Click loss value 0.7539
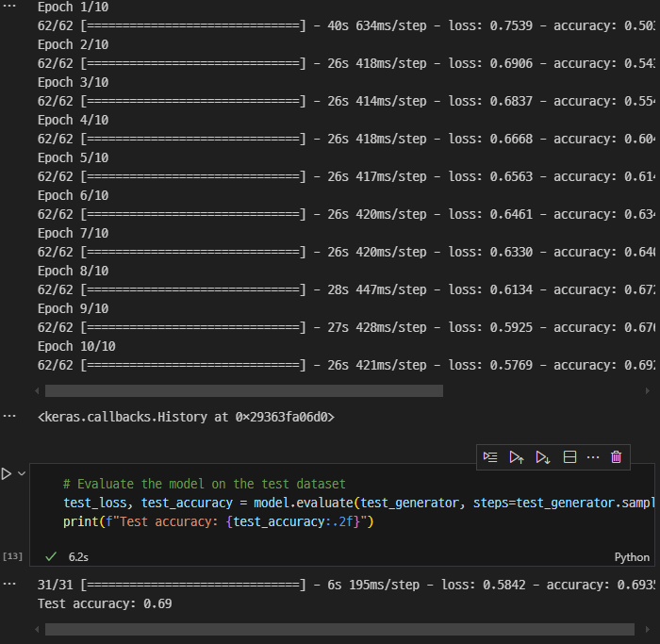660x644 pixels. tap(511, 25)
